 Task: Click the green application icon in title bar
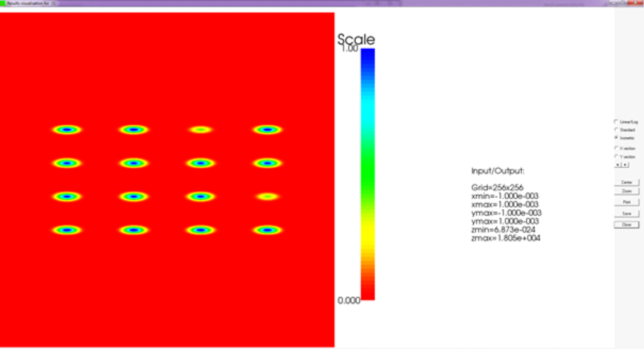pyautogui.click(x=3, y=3)
